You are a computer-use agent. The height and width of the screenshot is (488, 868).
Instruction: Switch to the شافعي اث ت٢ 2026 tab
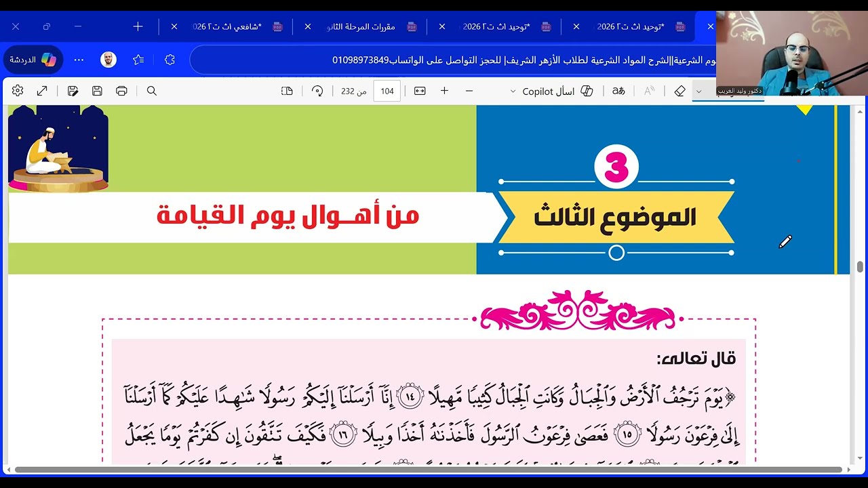[227, 26]
